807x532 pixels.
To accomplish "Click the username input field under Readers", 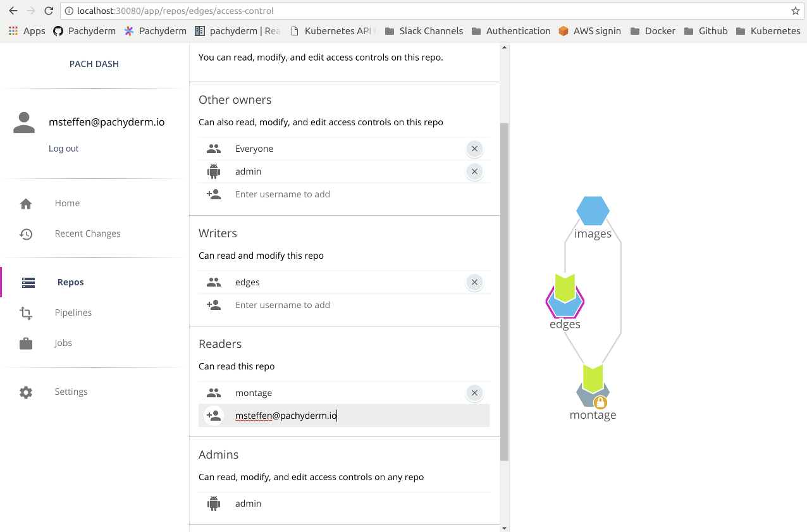I will (x=316, y=415).
